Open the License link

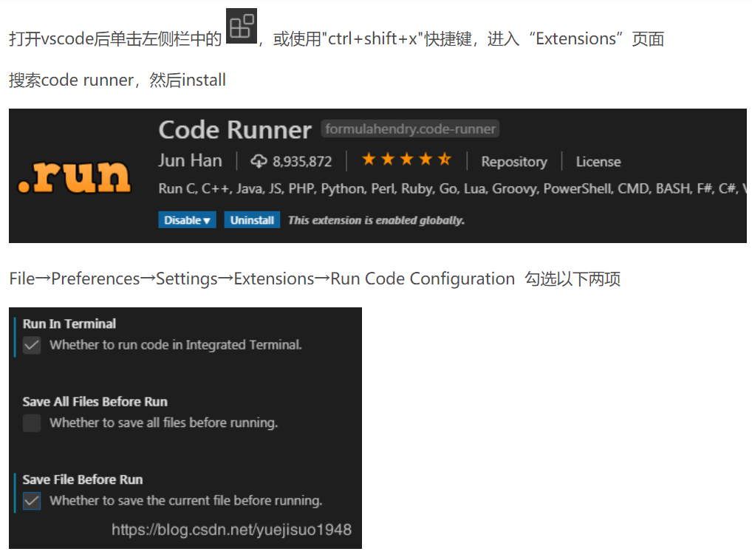(598, 162)
